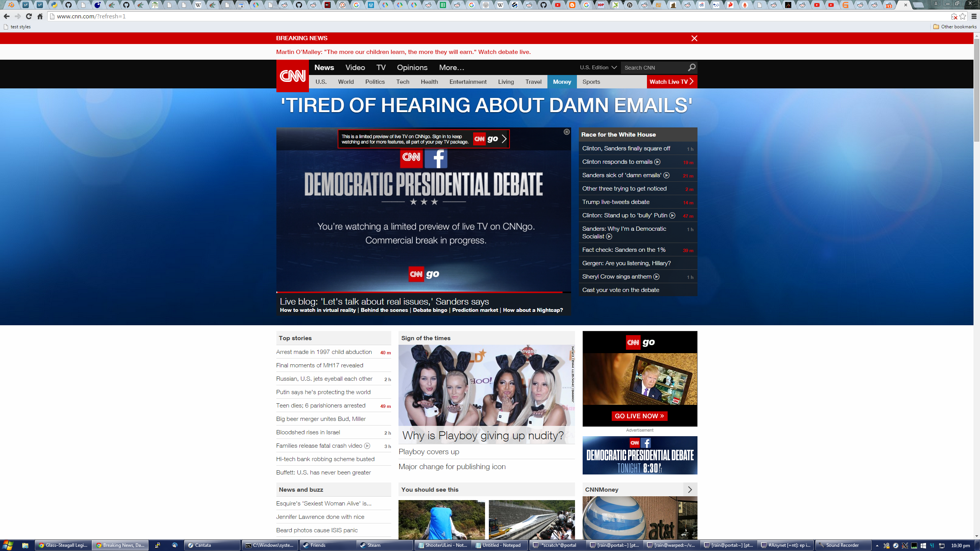Play video icon next to 'Stand up to bully Putin'

672,215
